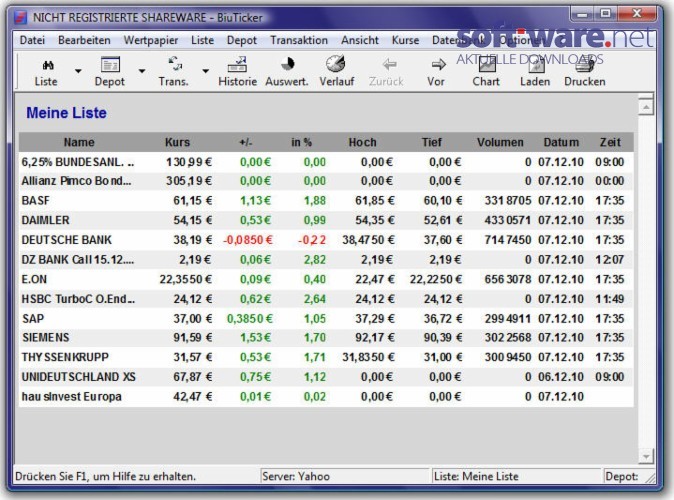Screen dimensions: 674x500
Task: Click the Drucken printer icon
Action: [x=585, y=64]
